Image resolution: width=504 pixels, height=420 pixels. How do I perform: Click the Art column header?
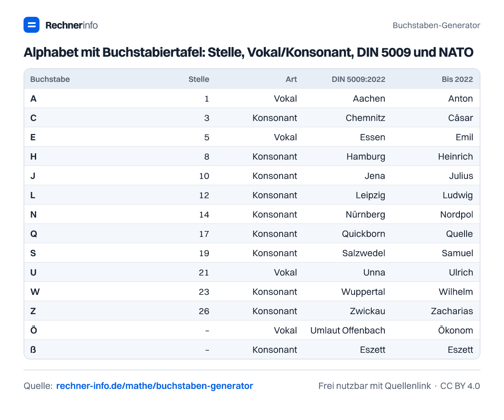coord(291,79)
